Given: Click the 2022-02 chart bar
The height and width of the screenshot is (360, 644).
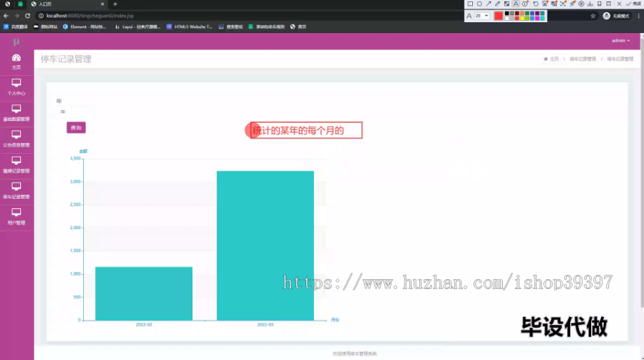Looking at the screenshot, I should [x=144, y=293].
